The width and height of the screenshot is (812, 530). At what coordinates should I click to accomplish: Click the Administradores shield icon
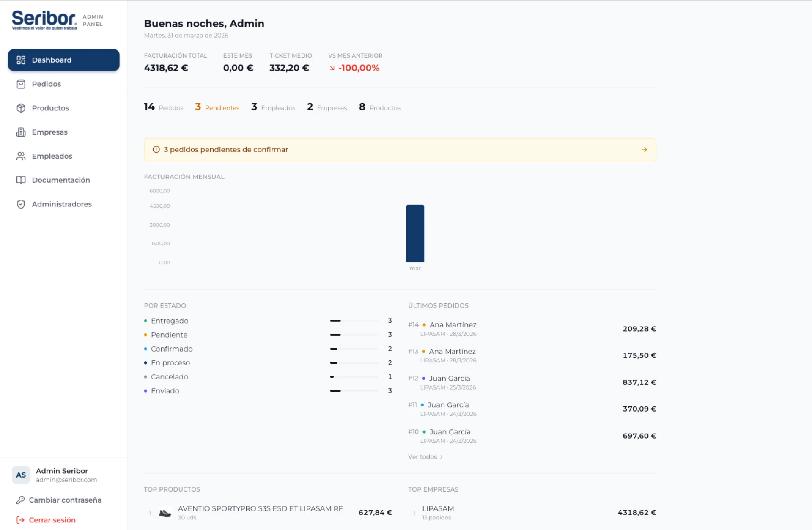click(21, 204)
